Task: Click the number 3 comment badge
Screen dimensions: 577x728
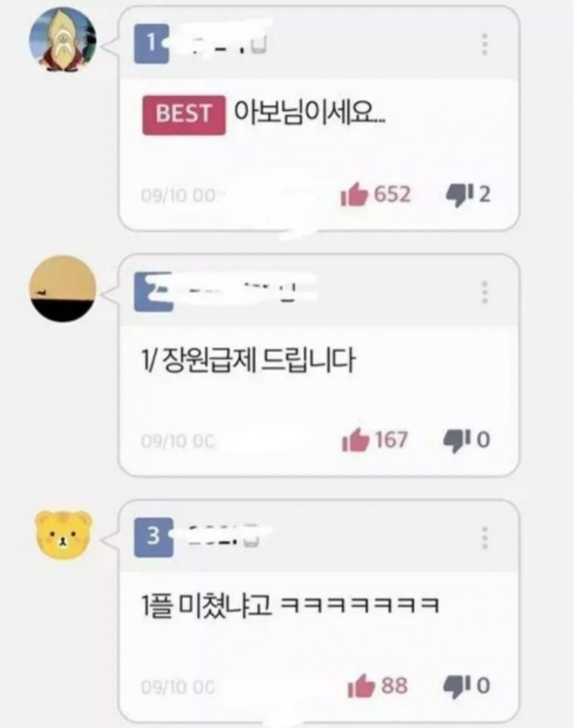Action: [153, 537]
